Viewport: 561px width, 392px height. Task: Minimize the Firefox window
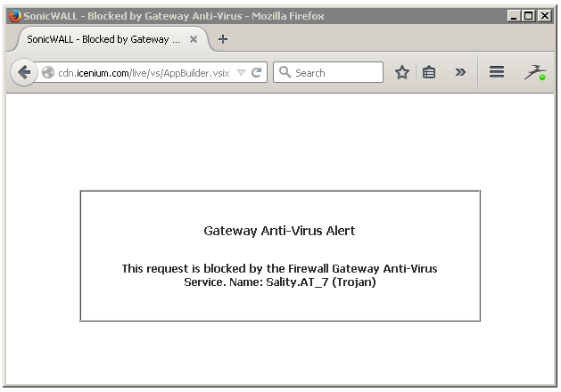pos(514,16)
